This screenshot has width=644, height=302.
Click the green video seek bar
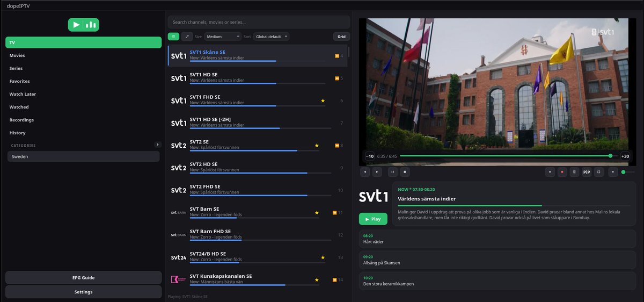click(509, 156)
